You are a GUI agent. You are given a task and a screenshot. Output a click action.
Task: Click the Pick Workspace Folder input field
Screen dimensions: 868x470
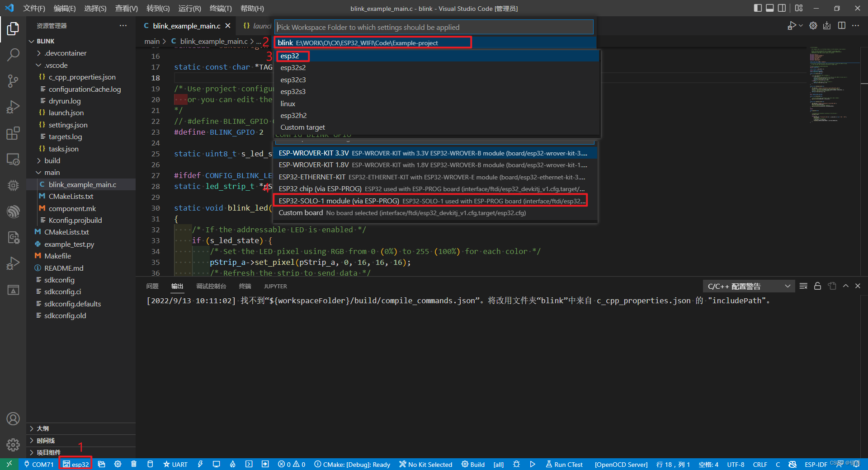click(x=434, y=27)
